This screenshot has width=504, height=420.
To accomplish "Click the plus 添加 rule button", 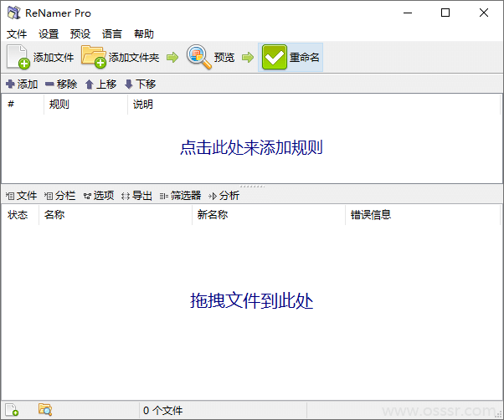I will coord(22,85).
